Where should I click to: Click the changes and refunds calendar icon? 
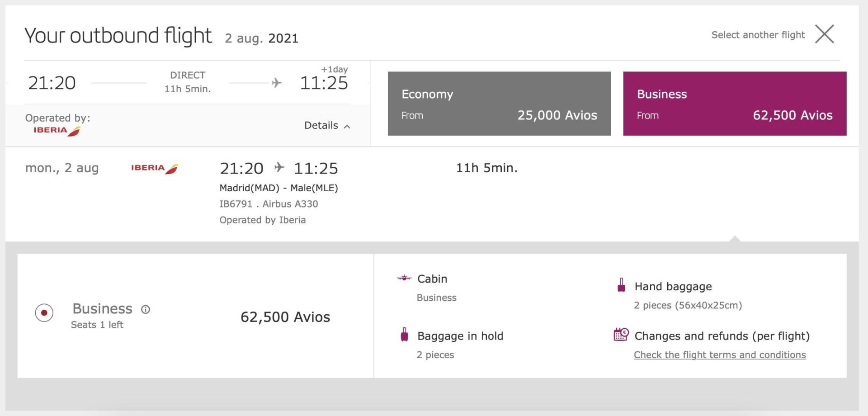point(621,335)
